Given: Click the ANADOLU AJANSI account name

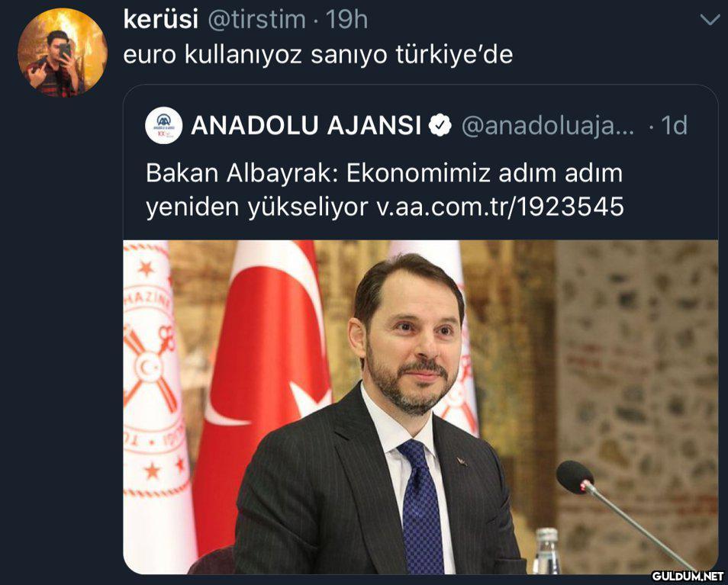Looking at the screenshot, I should tap(307, 125).
